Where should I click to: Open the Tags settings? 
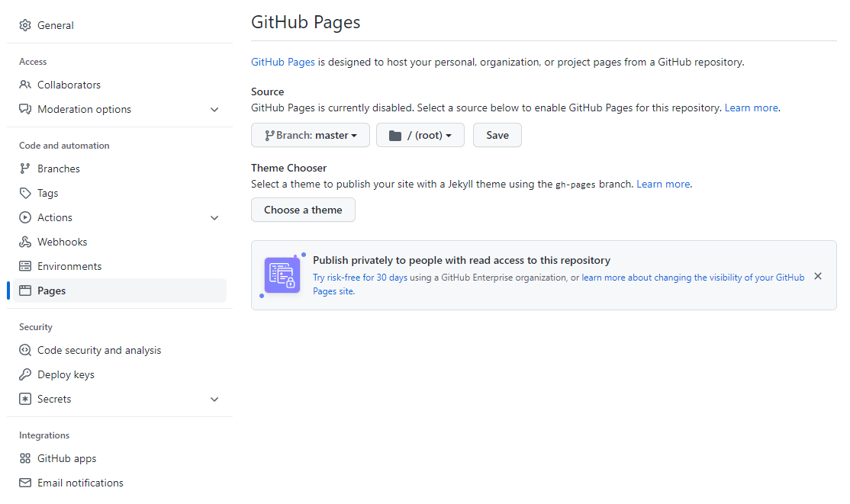pos(120,193)
